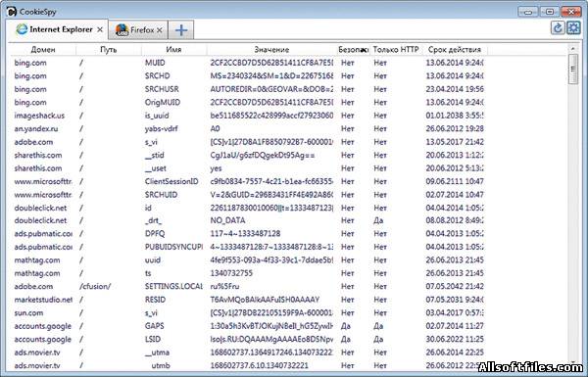Click the RESID cookie name
Viewport: 588px width, 377px height.
pyautogui.click(x=155, y=300)
